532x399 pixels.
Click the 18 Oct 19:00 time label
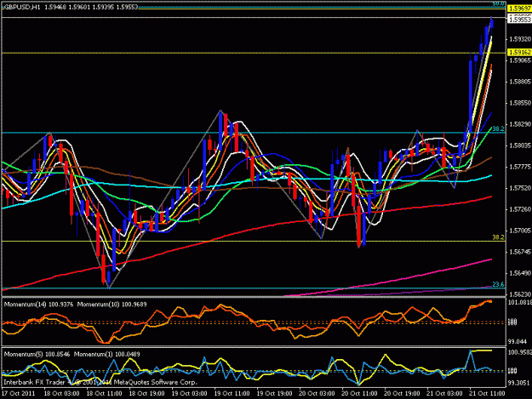coord(147,393)
